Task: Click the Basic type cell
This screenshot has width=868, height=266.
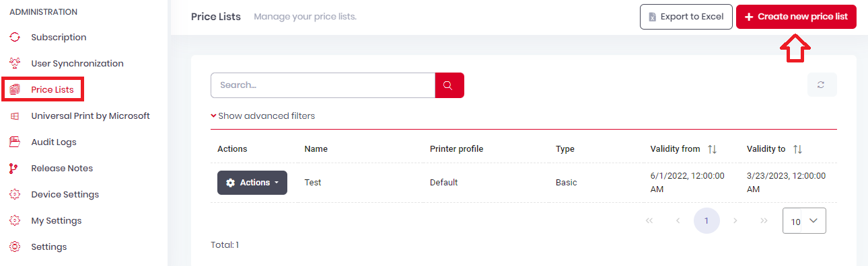Action: pos(567,183)
